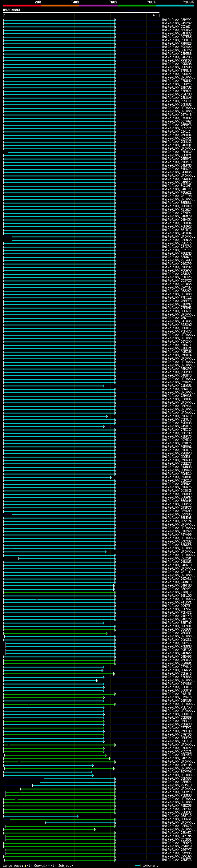Open the last hit UniRef100_Q2NFZ3
The width and height of the screenshot is (197, 868).
(177, 860)
